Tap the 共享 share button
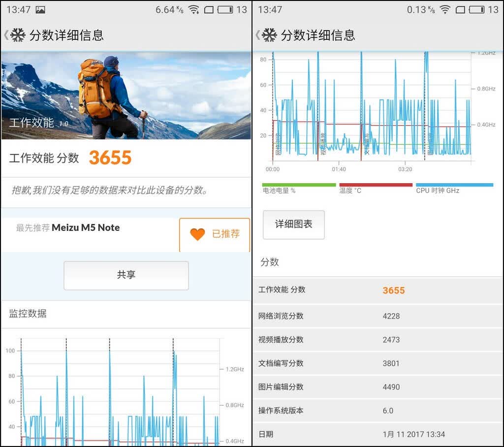 coord(126,275)
